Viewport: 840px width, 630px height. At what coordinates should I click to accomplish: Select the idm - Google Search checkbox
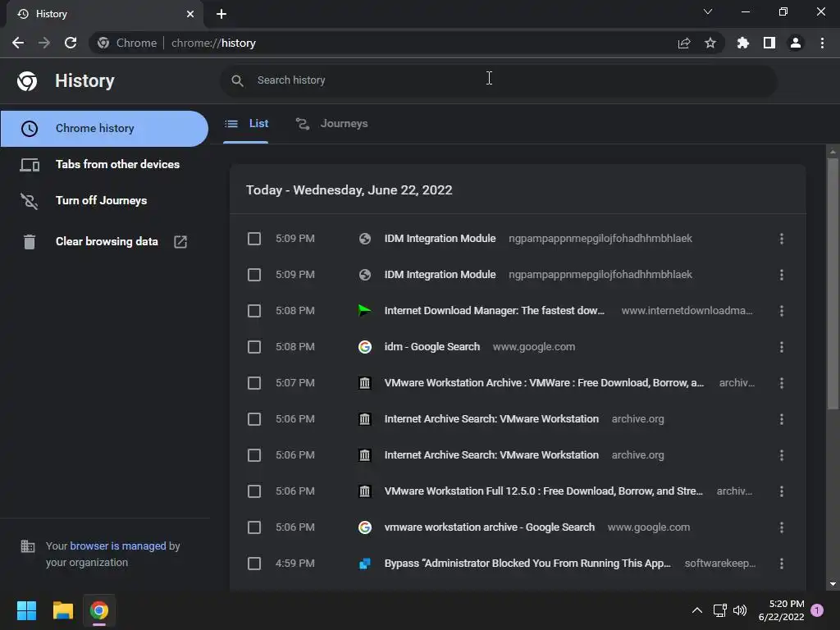pos(254,347)
